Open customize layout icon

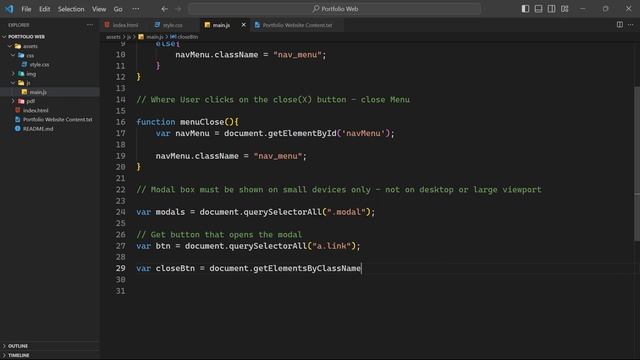(x=564, y=9)
